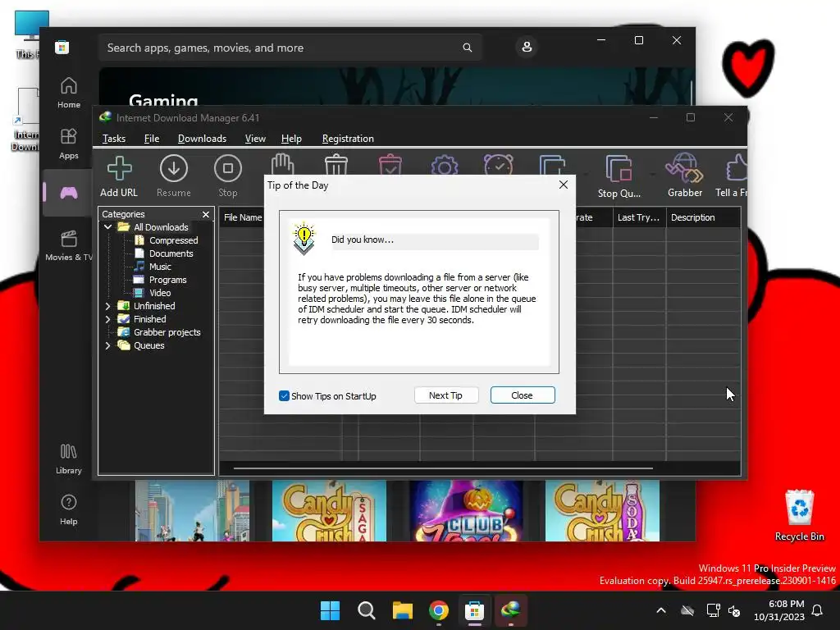Screen dimensions: 840x630
Task: Click the Store search magnifier icon
Action: coord(467,48)
